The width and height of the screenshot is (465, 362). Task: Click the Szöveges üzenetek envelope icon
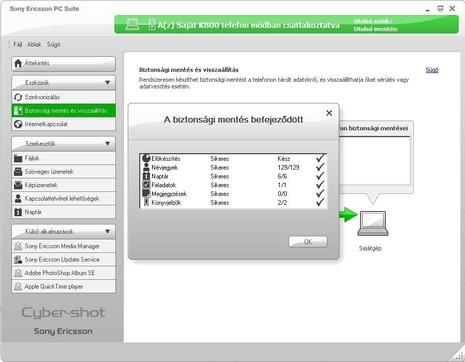(18, 172)
